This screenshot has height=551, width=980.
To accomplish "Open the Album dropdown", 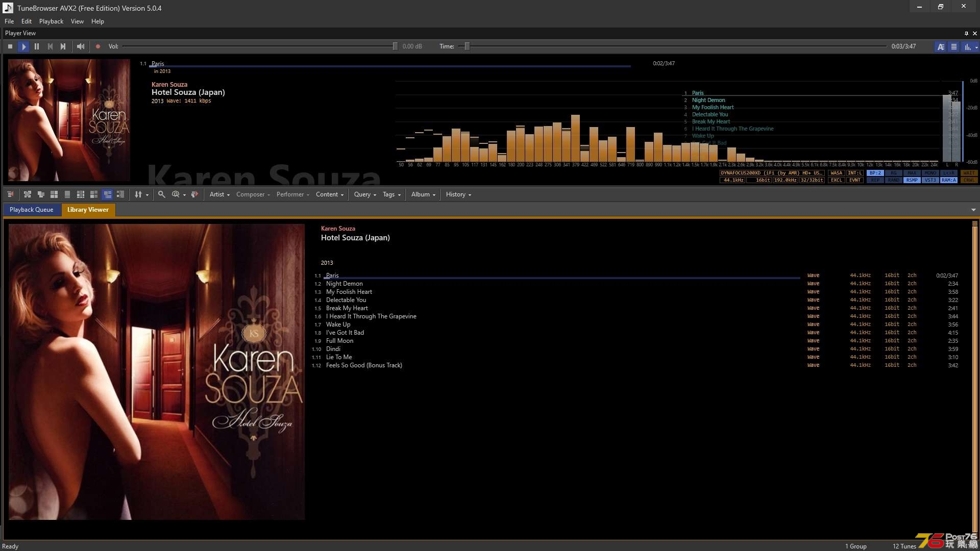I will click(x=423, y=194).
